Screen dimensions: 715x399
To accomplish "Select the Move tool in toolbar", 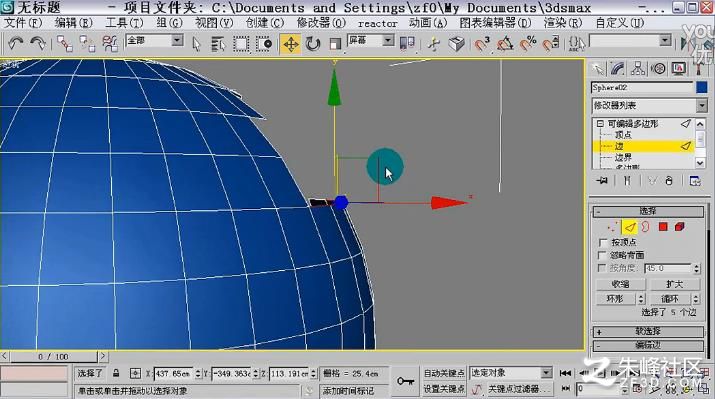I will 290,44.
